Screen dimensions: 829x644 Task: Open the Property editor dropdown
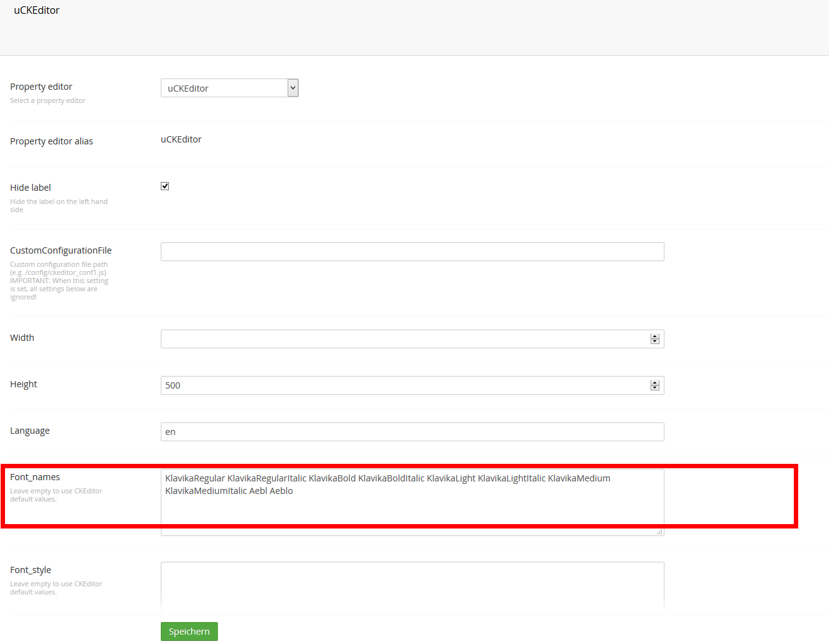[230, 88]
